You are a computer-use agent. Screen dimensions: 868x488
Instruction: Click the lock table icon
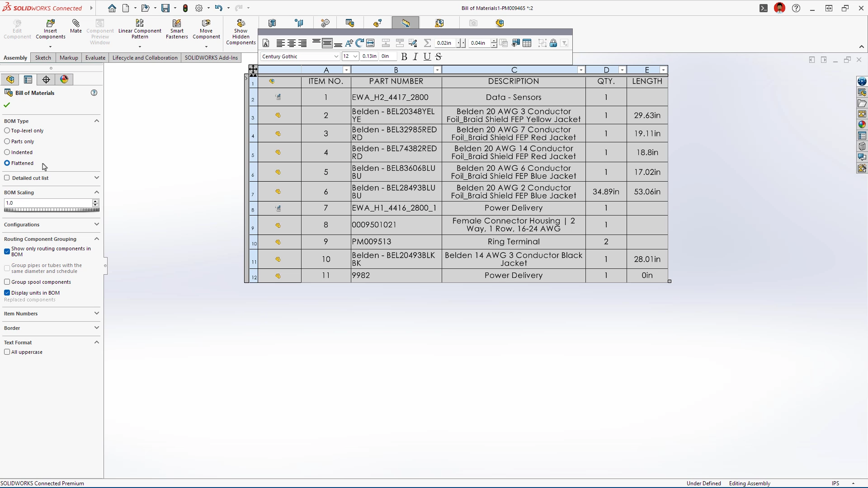553,43
